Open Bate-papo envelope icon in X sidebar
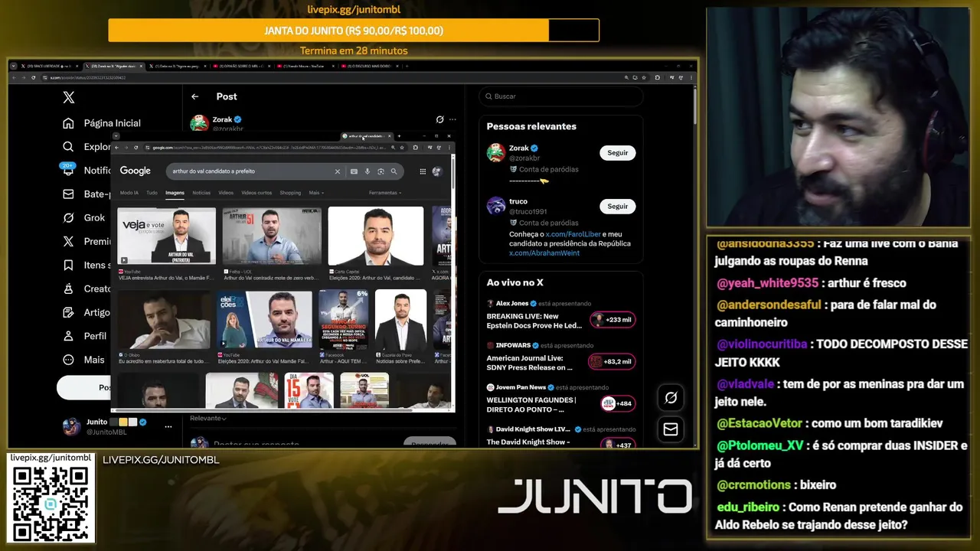The width and height of the screenshot is (980, 551). point(69,194)
